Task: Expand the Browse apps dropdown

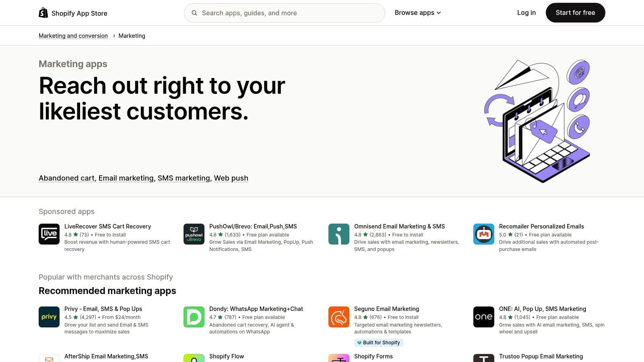Action: pos(418,13)
